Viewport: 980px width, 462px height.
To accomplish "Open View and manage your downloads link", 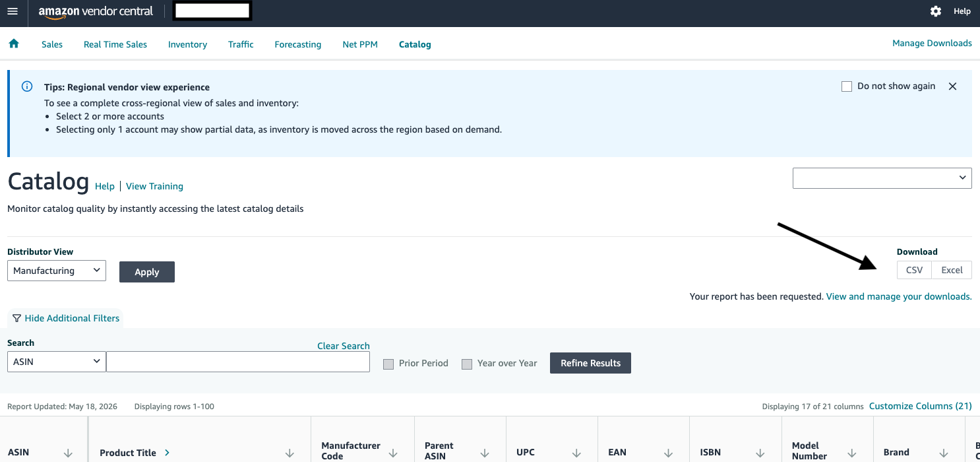I will [x=899, y=296].
